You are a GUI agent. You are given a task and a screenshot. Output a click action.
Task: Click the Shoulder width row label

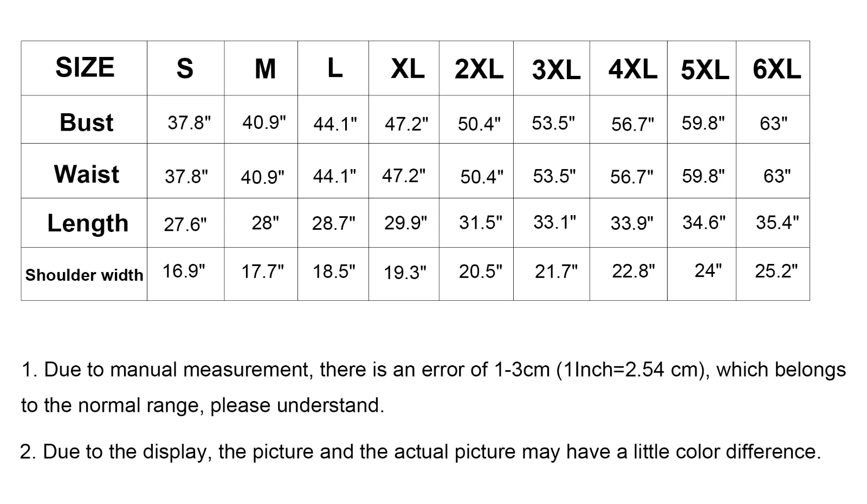click(84, 275)
